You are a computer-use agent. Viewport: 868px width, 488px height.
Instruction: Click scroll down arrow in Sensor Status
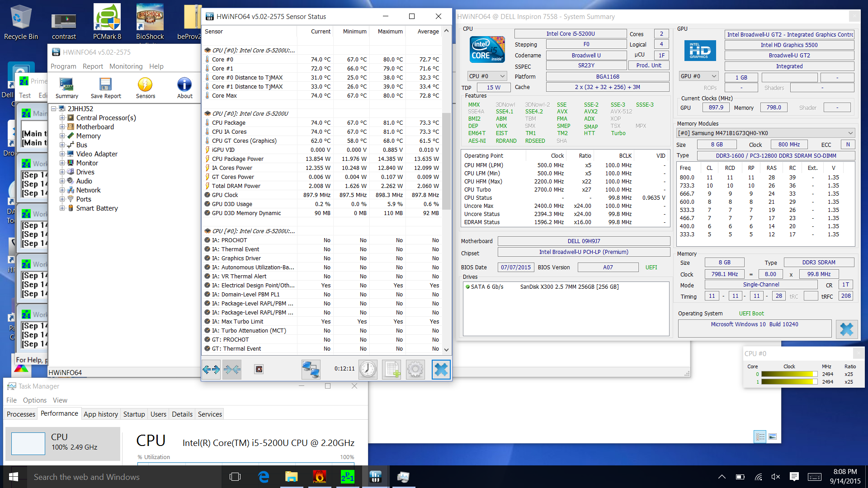click(446, 349)
